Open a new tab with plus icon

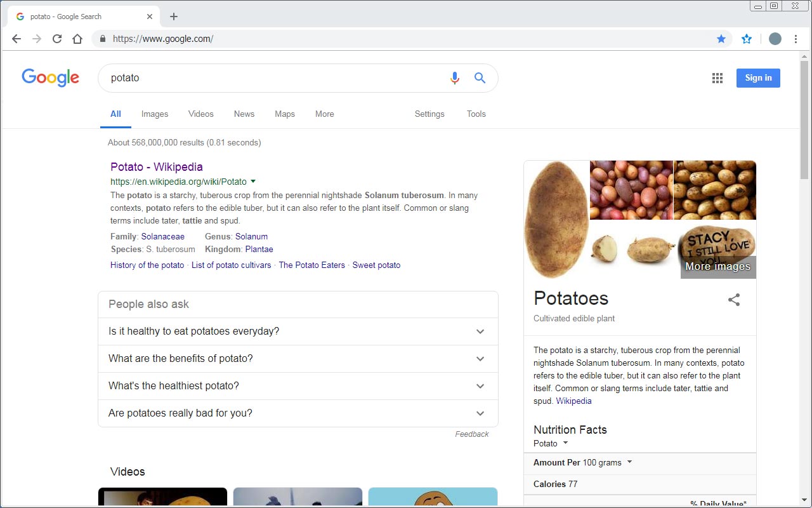tap(174, 17)
